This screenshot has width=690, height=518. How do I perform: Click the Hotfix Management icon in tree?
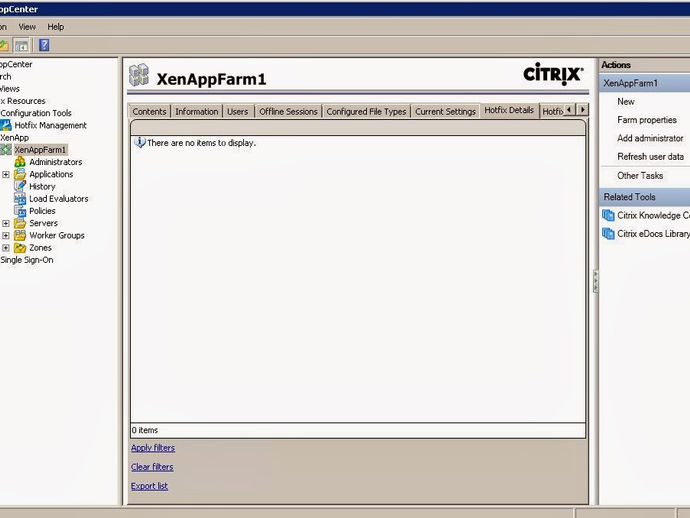click(x=6, y=125)
